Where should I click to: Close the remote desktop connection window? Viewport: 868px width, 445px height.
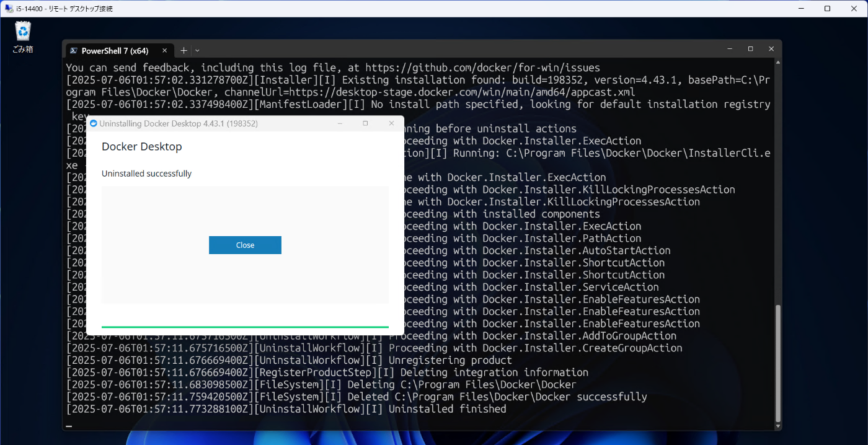[x=854, y=9]
